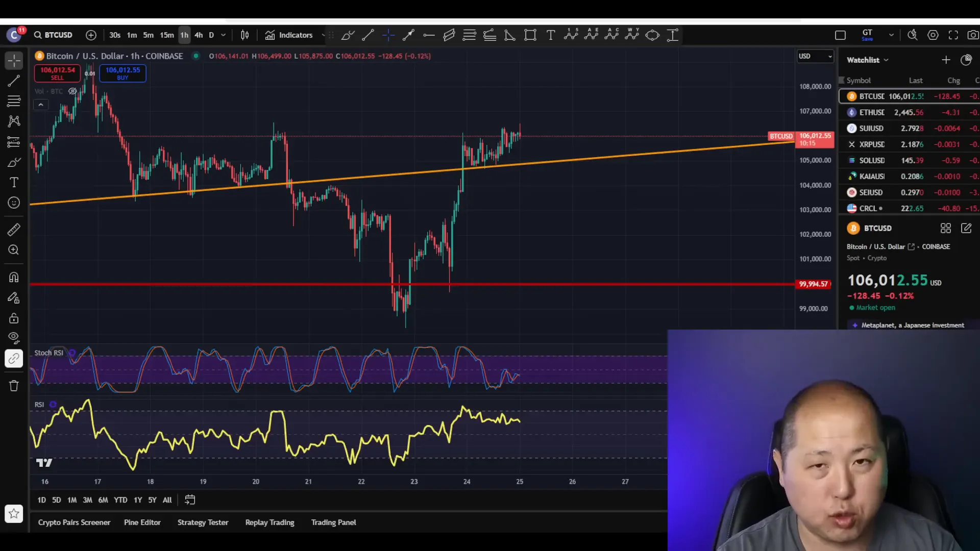Image resolution: width=980 pixels, height=551 pixels.
Task: Select the Text tool in top toolbar
Action: [x=551, y=35]
